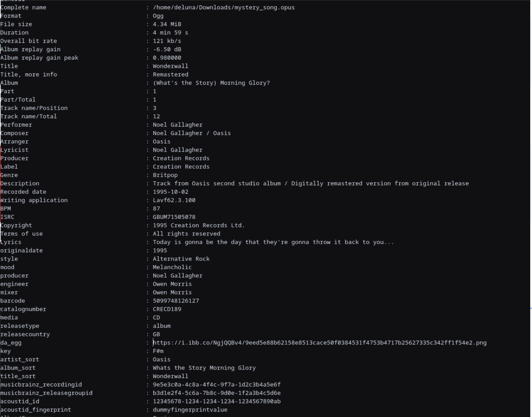Image resolution: width=532 pixels, height=417 pixels.
Task: Click the Description field text
Action: pyautogui.click(x=311, y=183)
